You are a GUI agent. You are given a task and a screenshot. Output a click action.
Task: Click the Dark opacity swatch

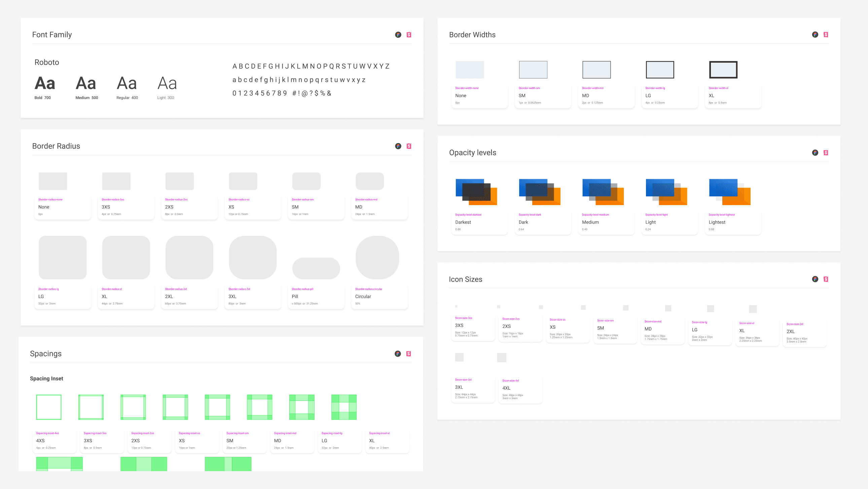coord(539,192)
